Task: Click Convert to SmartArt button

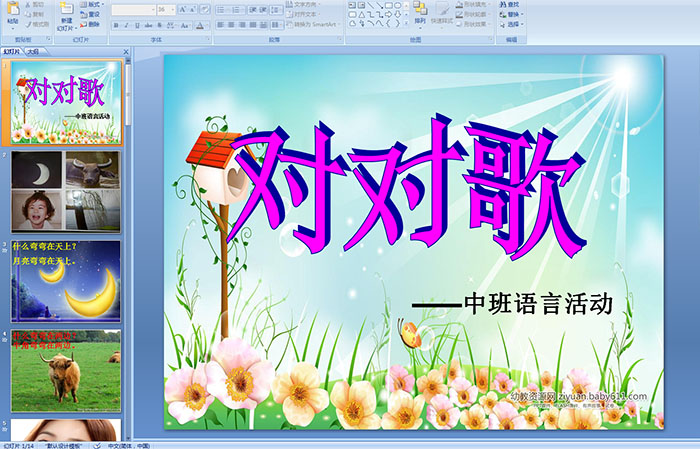Action: point(313,24)
